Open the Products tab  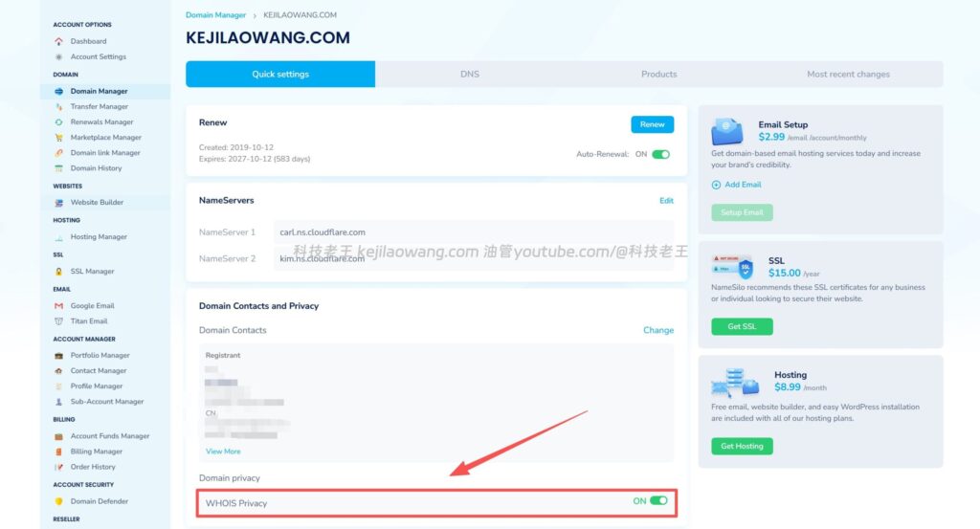(658, 75)
